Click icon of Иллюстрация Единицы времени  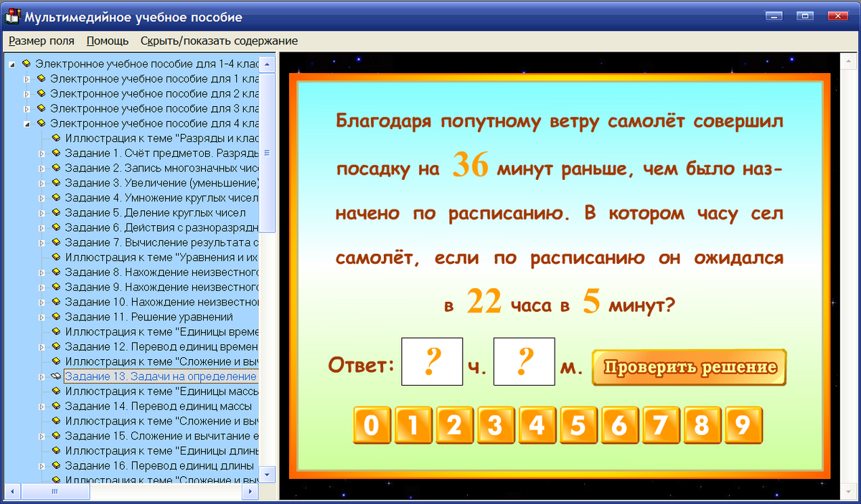(56, 332)
